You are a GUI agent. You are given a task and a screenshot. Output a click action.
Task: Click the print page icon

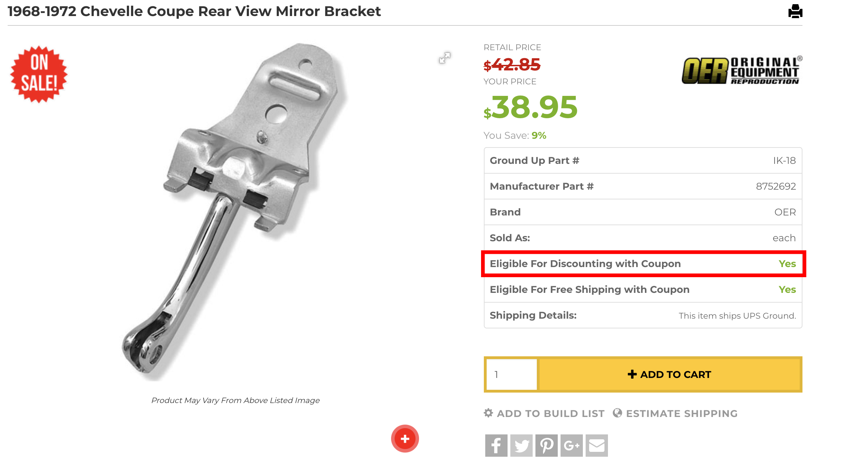click(795, 11)
